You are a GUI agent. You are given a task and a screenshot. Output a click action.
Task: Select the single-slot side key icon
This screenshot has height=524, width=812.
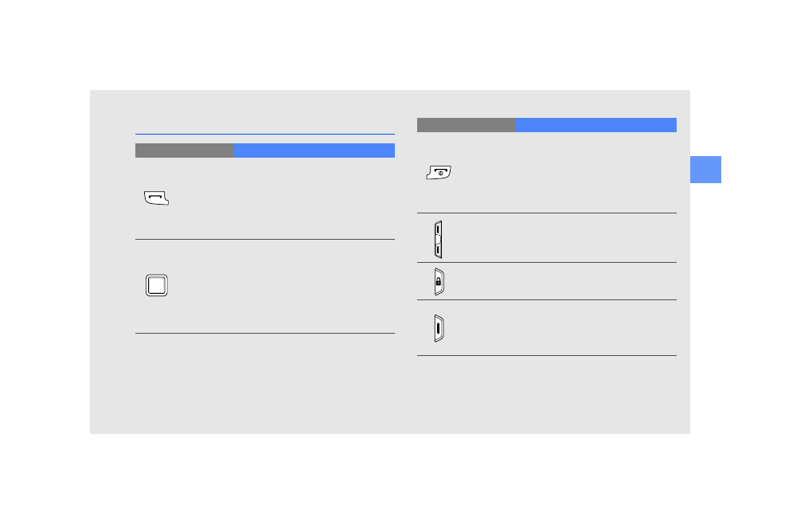point(439,328)
